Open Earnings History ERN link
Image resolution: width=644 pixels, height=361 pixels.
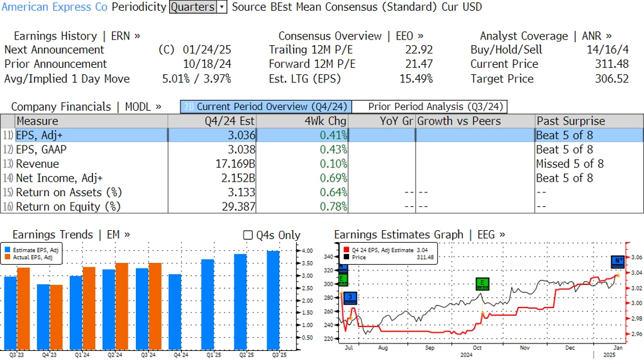coord(77,36)
